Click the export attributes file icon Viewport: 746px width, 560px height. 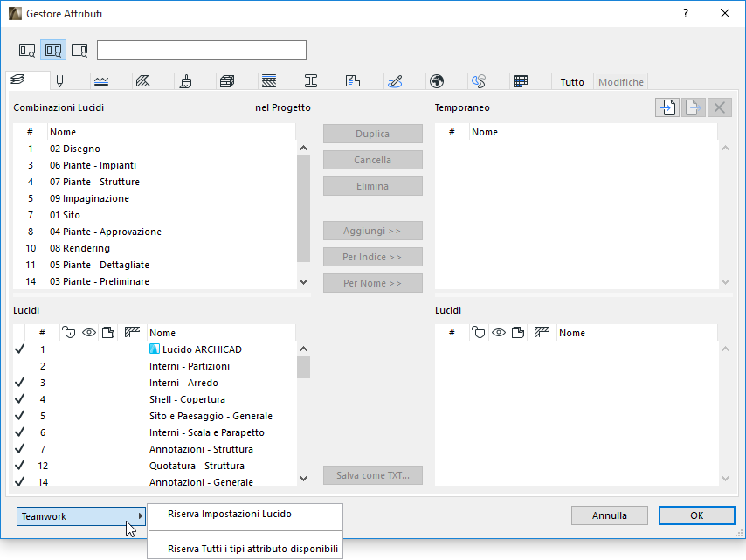click(x=694, y=107)
